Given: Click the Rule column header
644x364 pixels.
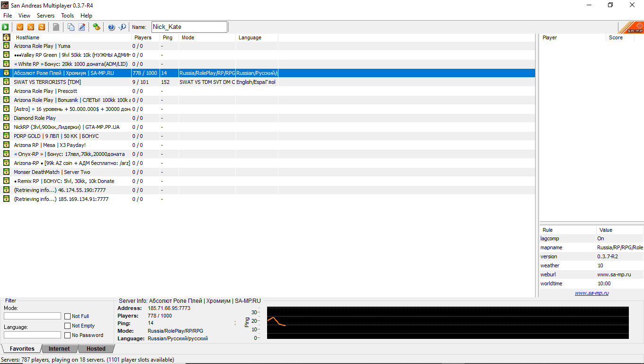Looking at the screenshot, I should coord(568,230).
